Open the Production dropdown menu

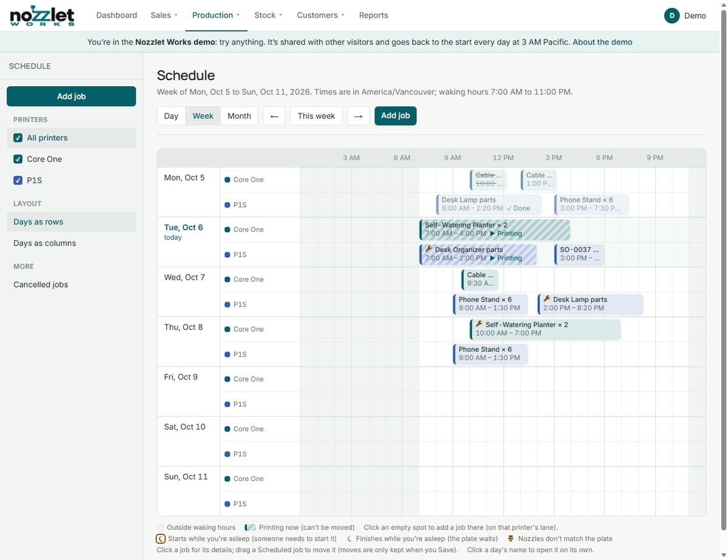[216, 15]
